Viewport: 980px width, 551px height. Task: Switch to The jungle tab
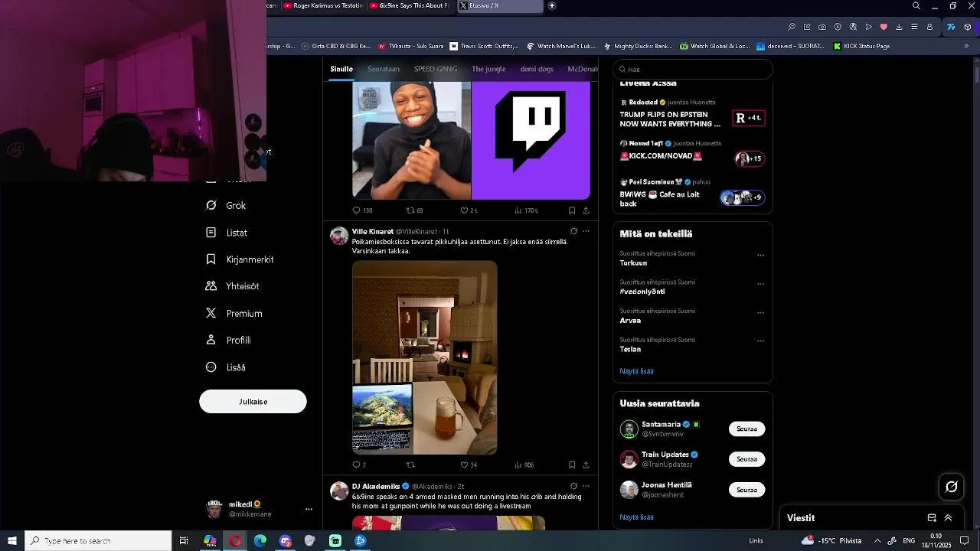pos(488,69)
